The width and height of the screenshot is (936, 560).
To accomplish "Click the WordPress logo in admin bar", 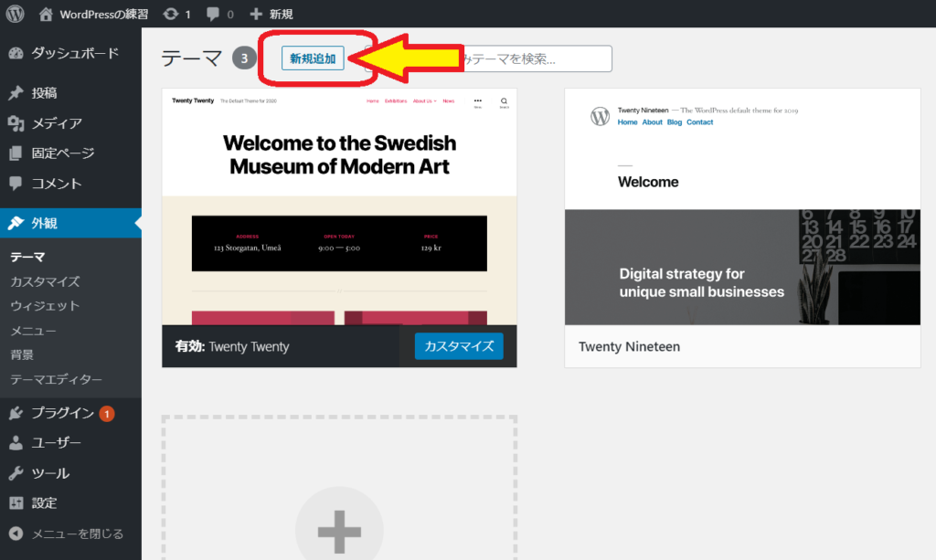I will (x=16, y=14).
